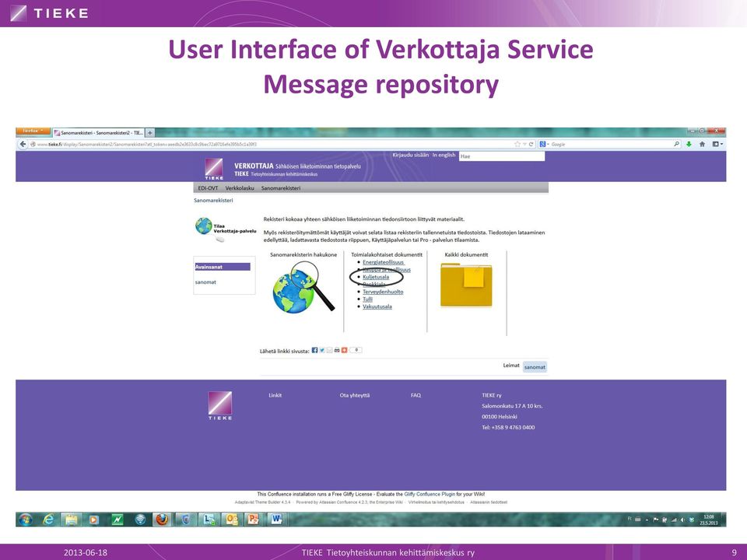This screenshot has width=747, height=560.
Task: Share the page on Facebook
Action: click(314, 350)
